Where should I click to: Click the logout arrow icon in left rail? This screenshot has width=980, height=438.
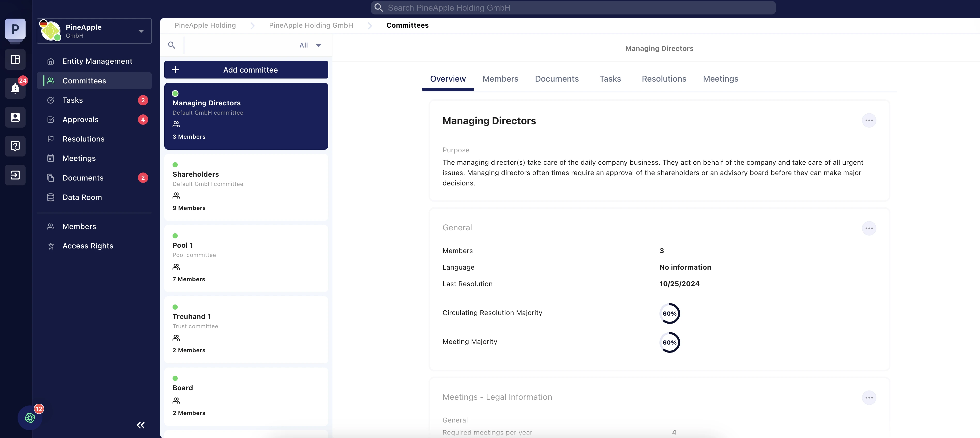tap(15, 175)
